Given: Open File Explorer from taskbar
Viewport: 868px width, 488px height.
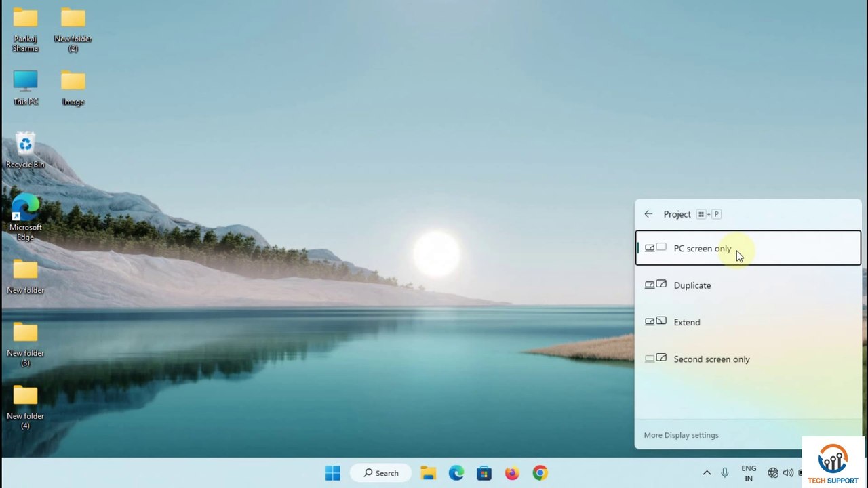Looking at the screenshot, I should coord(428,473).
